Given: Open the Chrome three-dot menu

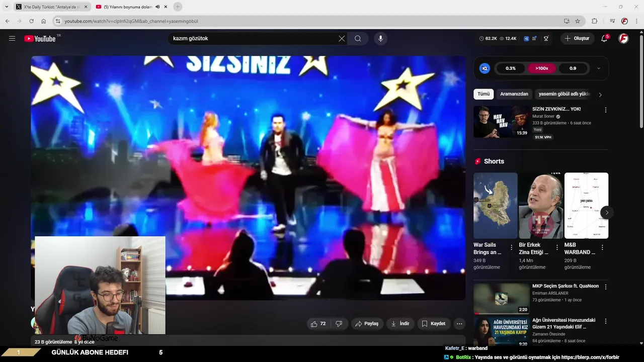Looking at the screenshot, I should (x=636, y=21).
